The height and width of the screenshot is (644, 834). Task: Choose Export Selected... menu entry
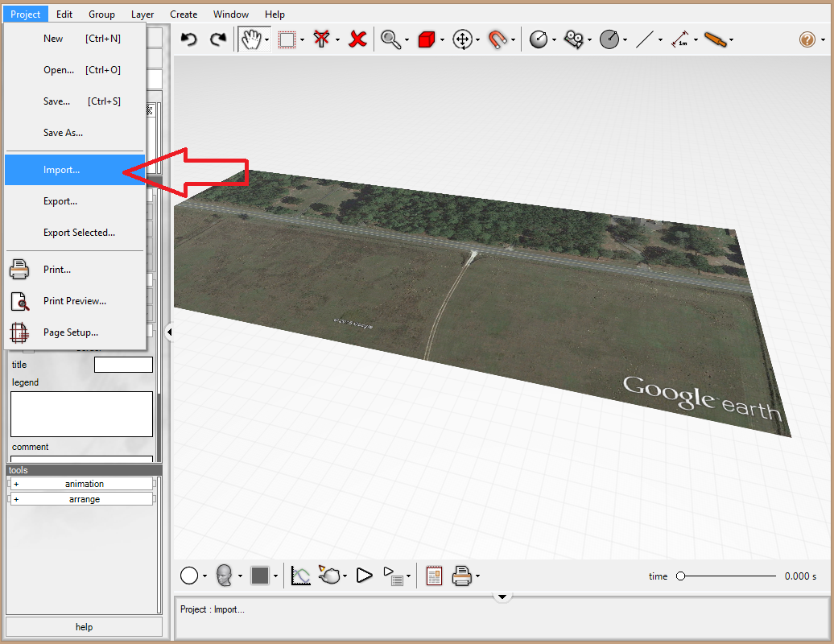(x=74, y=233)
